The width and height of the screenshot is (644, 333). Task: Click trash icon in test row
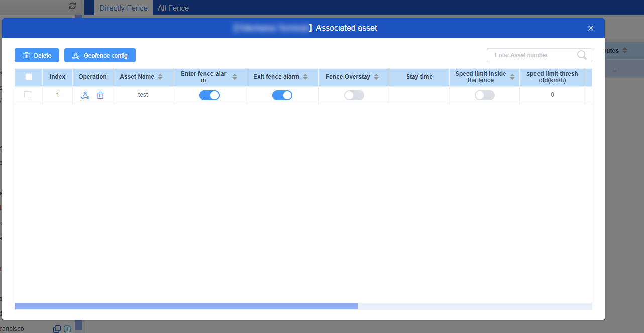tap(100, 95)
